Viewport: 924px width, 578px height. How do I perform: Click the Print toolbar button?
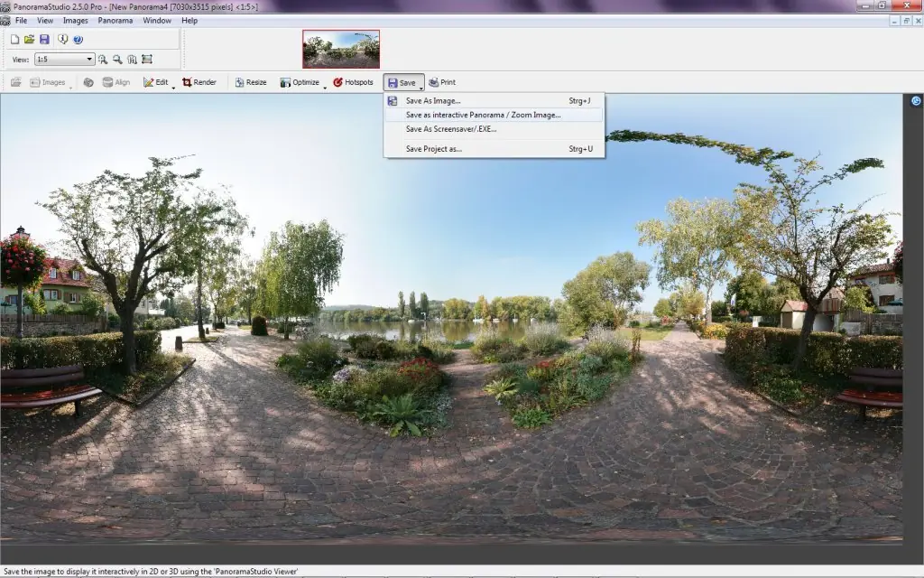[x=442, y=82]
